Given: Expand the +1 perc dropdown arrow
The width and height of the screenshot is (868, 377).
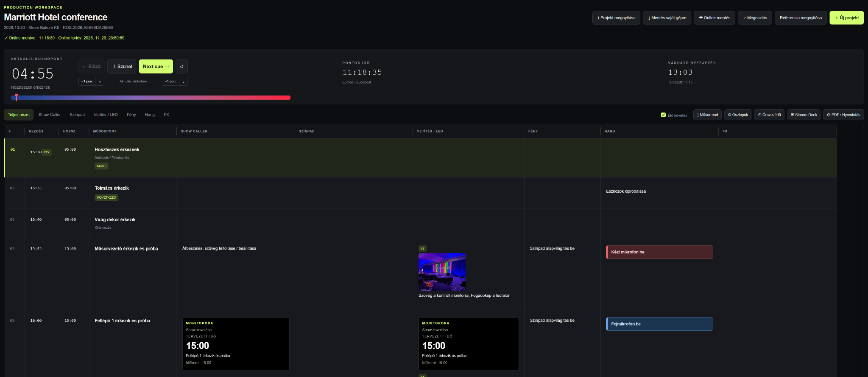Looking at the screenshot, I should [x=183, y=82].
